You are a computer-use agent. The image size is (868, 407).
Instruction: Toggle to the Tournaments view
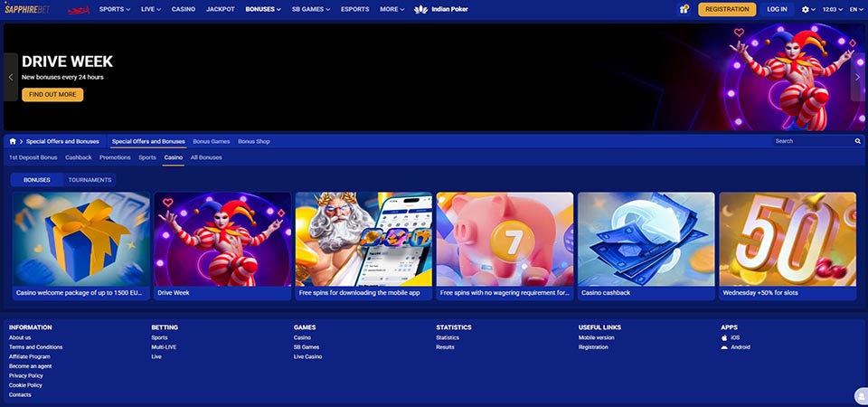click(x=90, y=180)
